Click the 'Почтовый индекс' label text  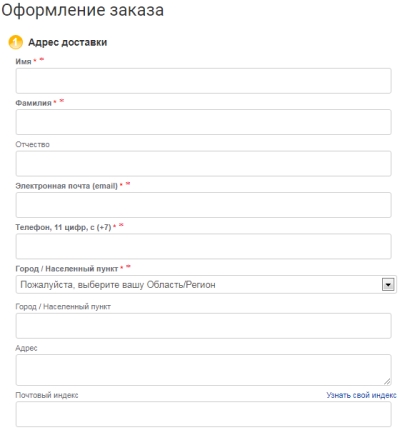(47, 395)
